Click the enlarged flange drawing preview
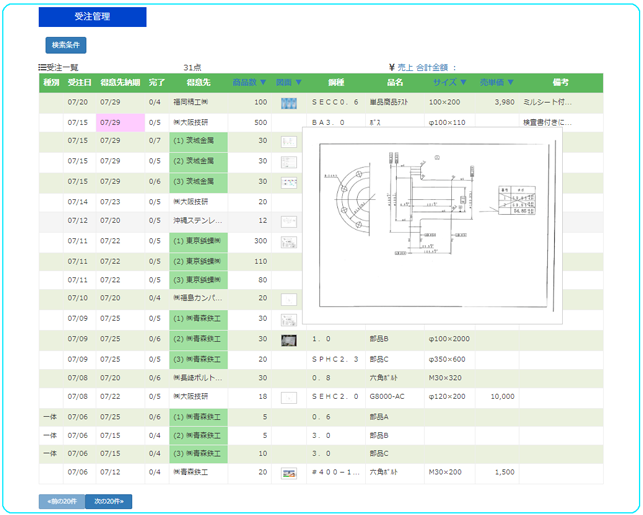This screenshot has width=643, height=515. pos(433,226)
